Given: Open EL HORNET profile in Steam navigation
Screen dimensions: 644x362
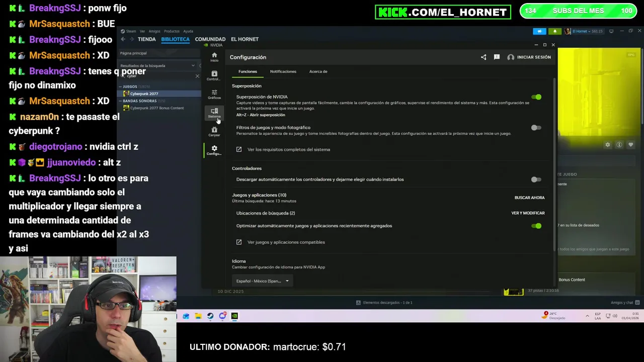Looking at the screenshot, I should 245,39.
